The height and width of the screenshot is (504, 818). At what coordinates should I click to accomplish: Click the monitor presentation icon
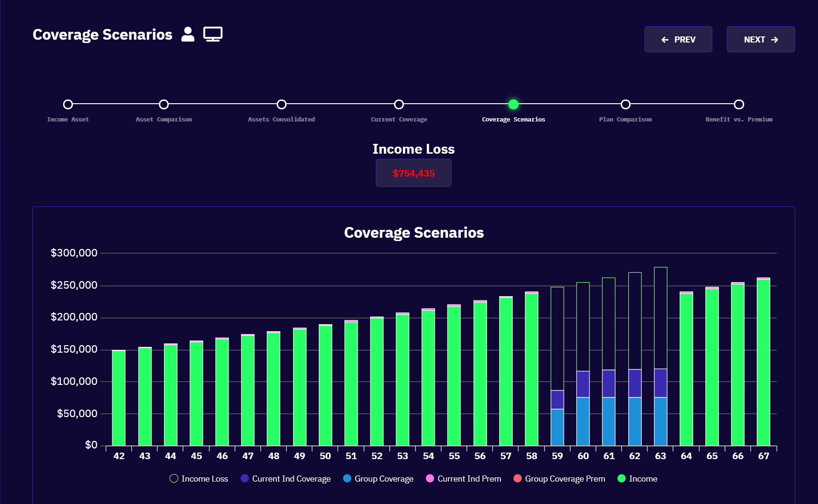pyautogui.click(x=213, y=34)
